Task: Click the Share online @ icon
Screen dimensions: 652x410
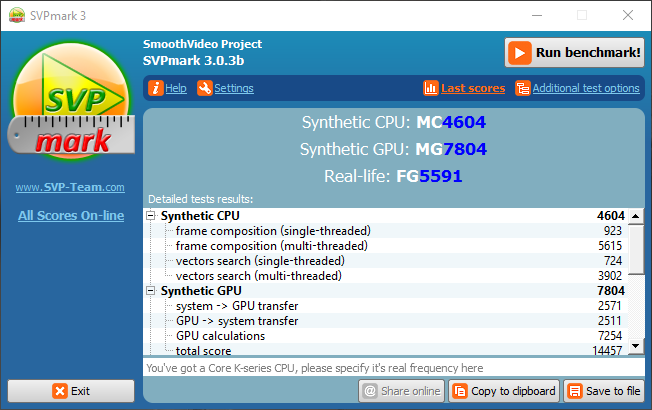Action: point(370,391)
